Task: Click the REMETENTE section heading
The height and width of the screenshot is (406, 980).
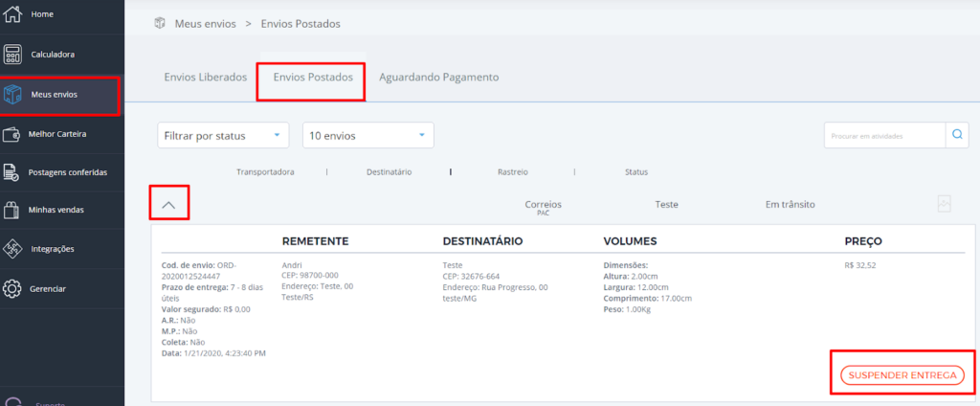Action: (316, 241)
